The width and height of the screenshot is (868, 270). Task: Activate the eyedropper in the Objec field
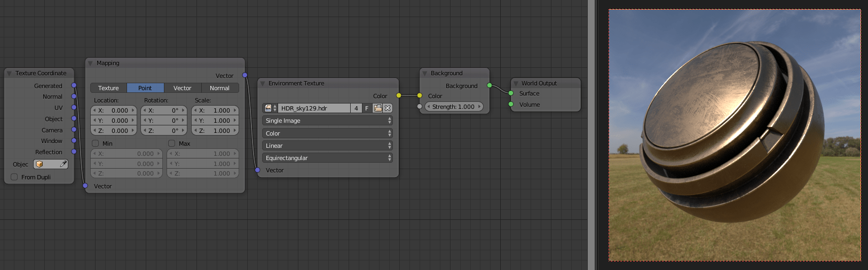click(63, 164)
